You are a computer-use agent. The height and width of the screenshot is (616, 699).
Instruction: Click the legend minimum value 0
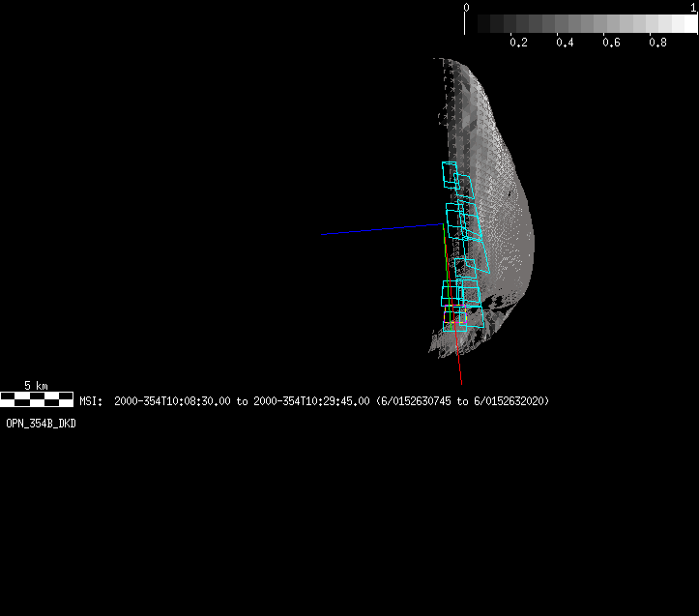[x=467, y=7]
